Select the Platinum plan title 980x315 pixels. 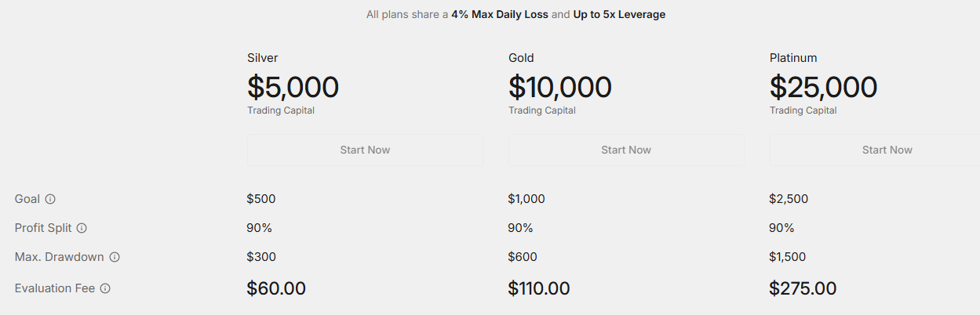(793, 58)
